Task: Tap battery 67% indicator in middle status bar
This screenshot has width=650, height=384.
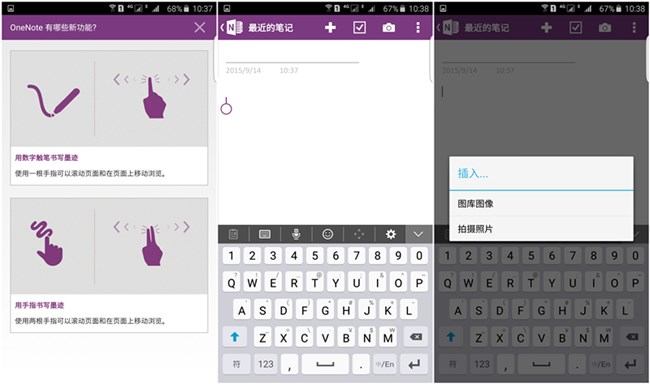Action: (x=394, y=8)
